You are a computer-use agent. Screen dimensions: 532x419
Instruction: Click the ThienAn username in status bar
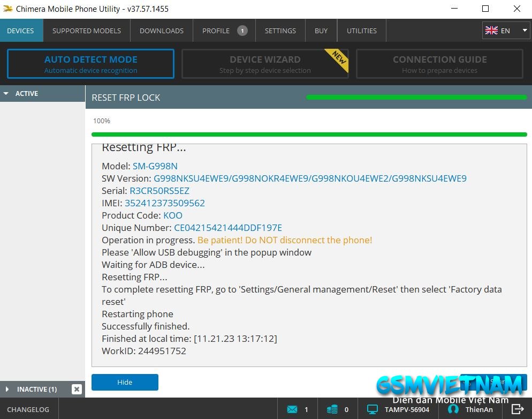click(479, 409)
